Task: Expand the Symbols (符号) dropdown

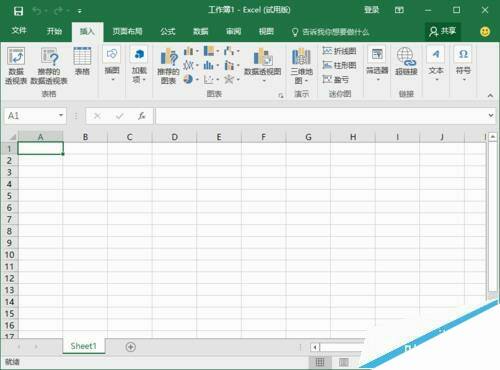Action: 463,65
